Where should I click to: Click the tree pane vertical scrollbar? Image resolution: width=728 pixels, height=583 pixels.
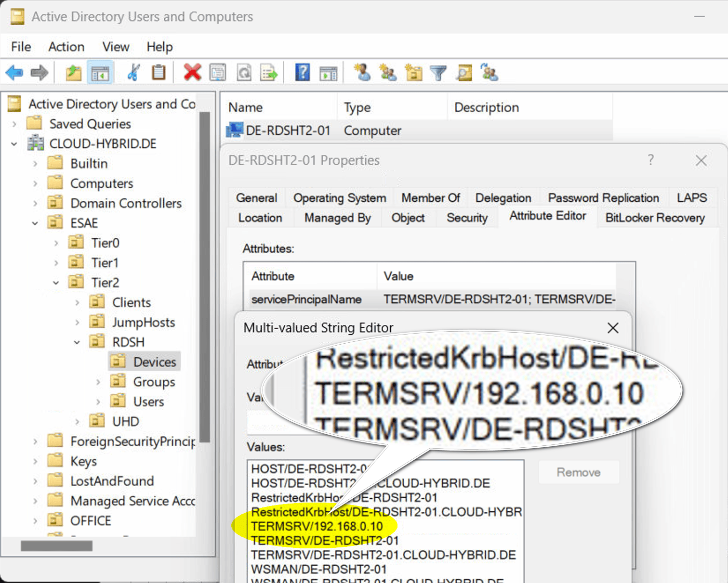(205, 274)
